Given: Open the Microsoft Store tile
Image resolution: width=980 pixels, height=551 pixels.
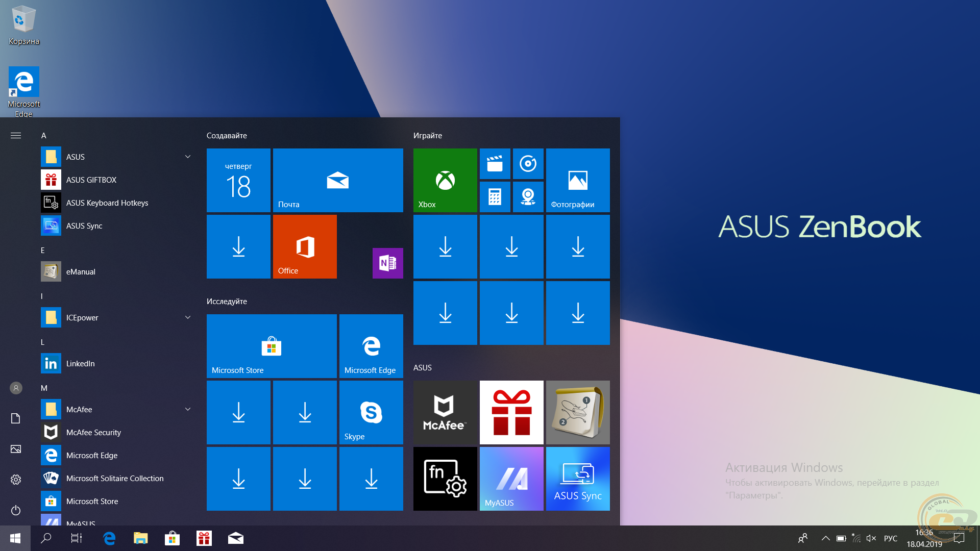Looking at the screenshot, I should (x=272, y=346).
